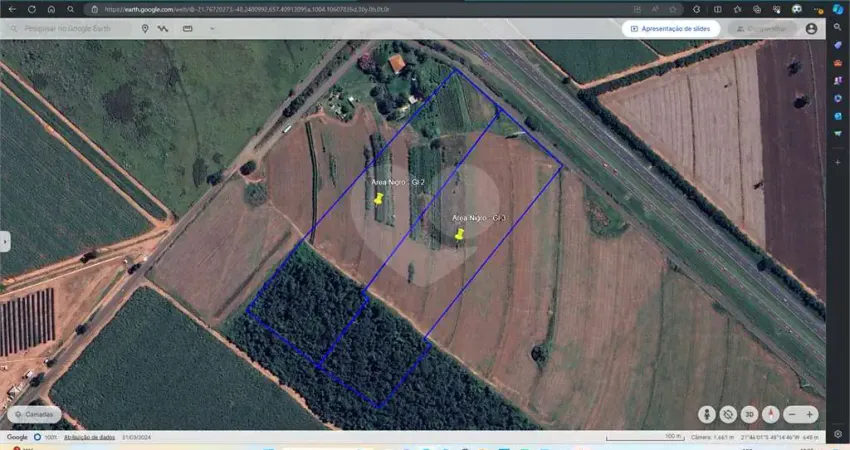Add a placemark with the pin tool

pos(145,28)
